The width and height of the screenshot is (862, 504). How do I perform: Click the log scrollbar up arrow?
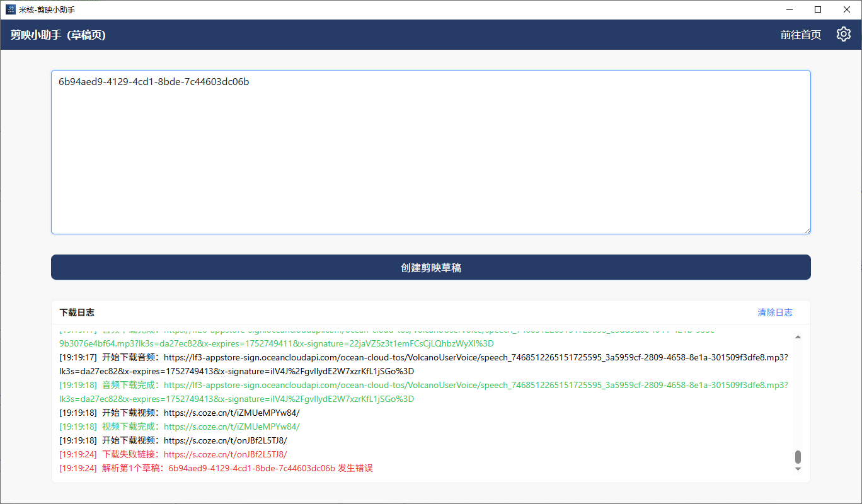798,337
